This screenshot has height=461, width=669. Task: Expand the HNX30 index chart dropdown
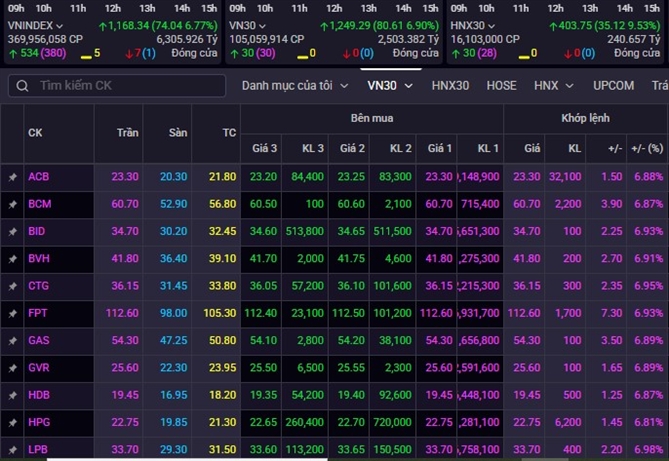point(491,26)
